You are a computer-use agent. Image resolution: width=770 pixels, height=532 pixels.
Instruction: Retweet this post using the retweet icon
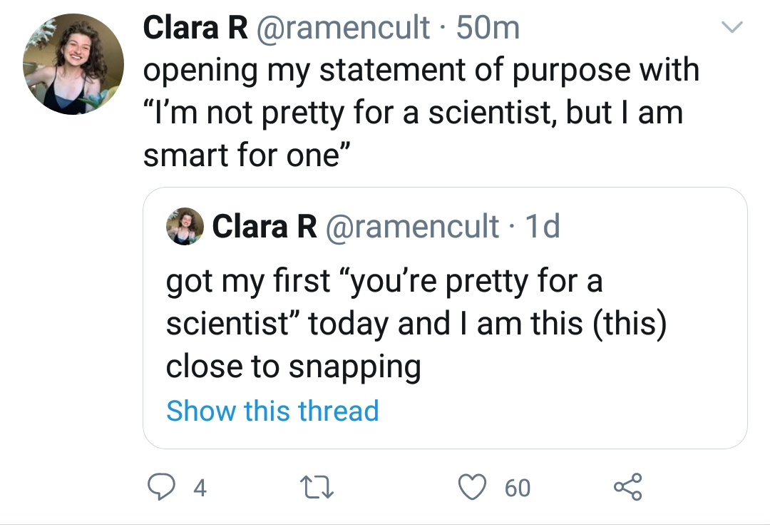click(x=314, y=487)
